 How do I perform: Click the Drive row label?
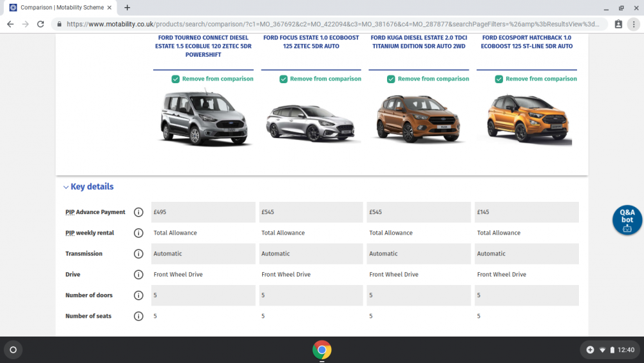click(x=73, y=275)
